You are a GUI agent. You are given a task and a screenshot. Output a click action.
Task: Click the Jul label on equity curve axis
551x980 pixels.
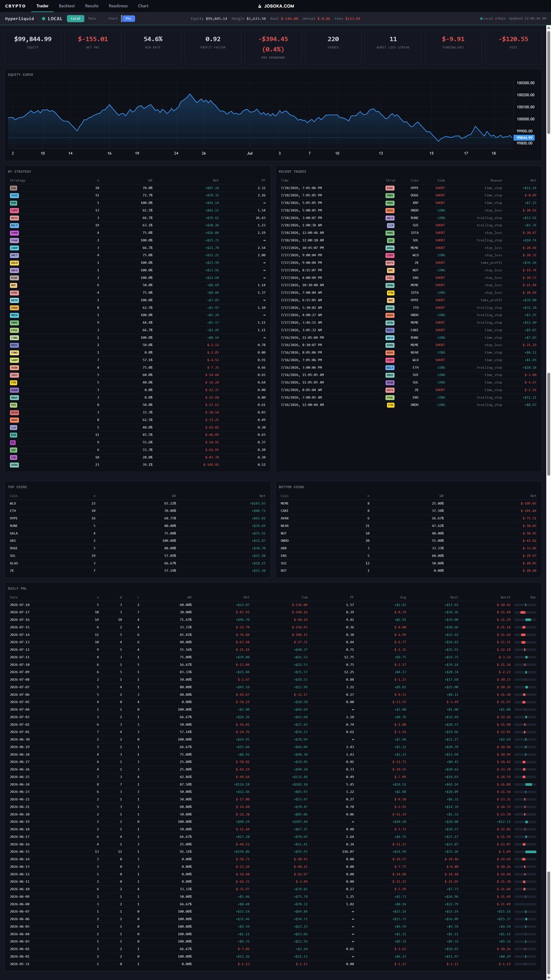click(250, 153)
